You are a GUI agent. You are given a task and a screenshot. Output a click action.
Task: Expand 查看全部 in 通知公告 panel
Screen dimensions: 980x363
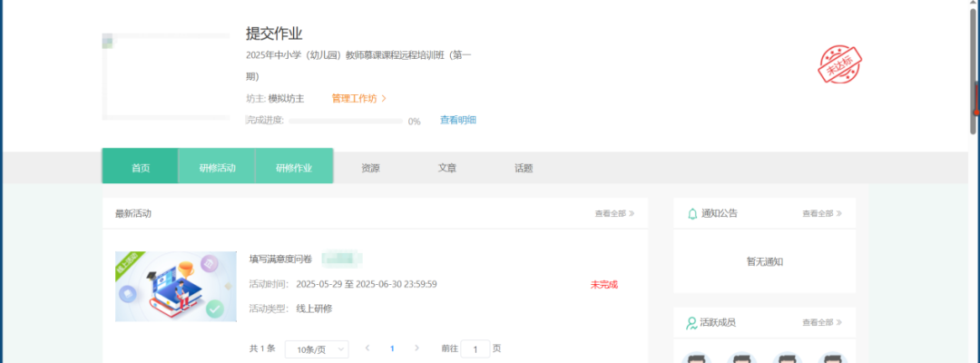coord(821,213)
